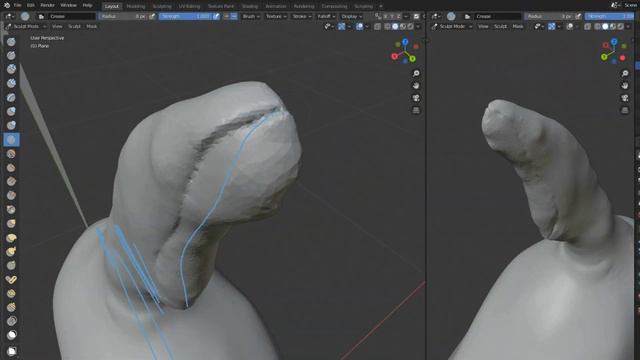Select the Rotate brush tool
The width and height of the screenshot is (640, 360).
pos(11,307)
